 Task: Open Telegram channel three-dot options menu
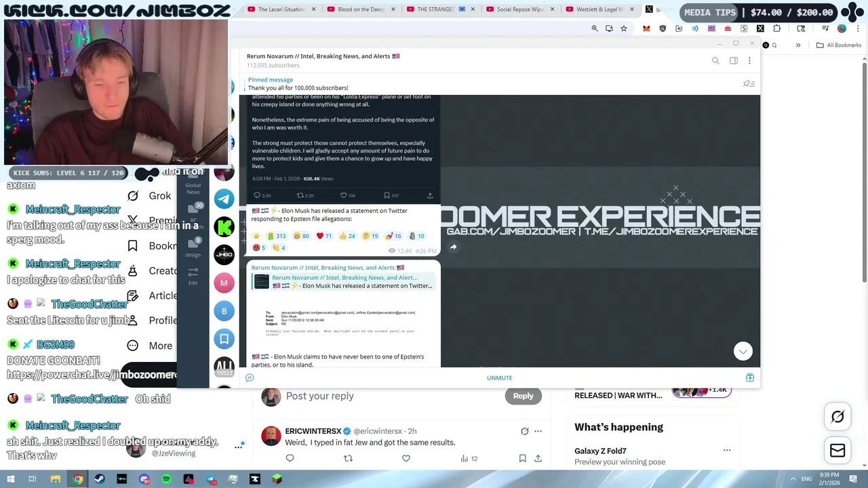[x=749, y=61]
